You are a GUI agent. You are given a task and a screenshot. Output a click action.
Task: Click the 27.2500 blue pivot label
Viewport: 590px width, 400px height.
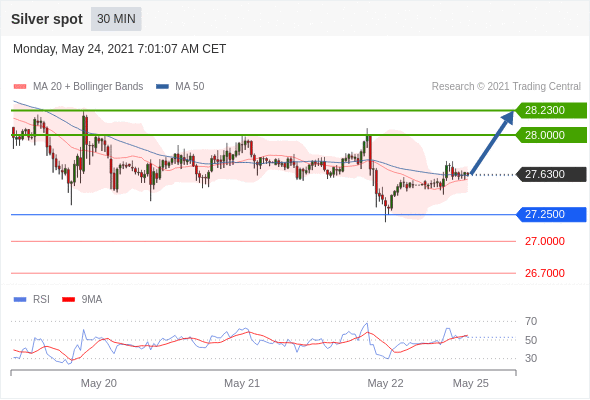click(551, 214)
